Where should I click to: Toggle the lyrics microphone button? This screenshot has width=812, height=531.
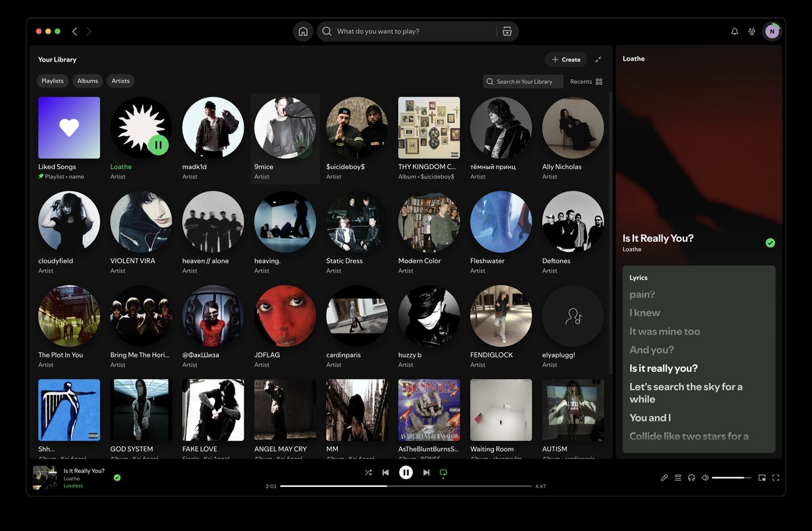click(x=664, y=478)
